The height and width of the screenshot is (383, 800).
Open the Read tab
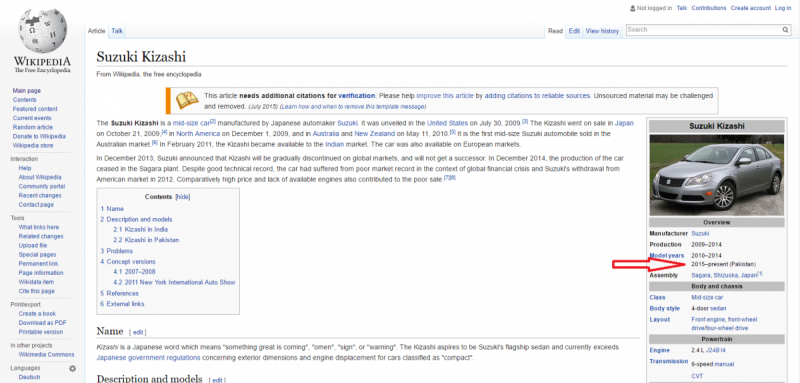tap(555, 31)
